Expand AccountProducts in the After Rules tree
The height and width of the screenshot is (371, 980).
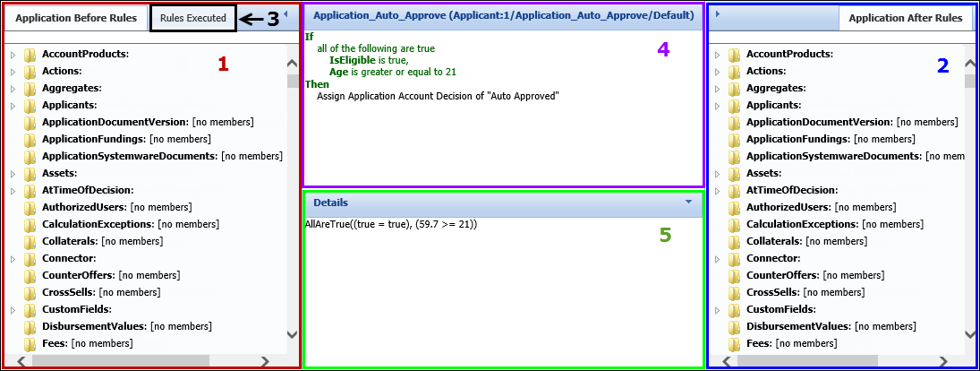coord(718,55)
